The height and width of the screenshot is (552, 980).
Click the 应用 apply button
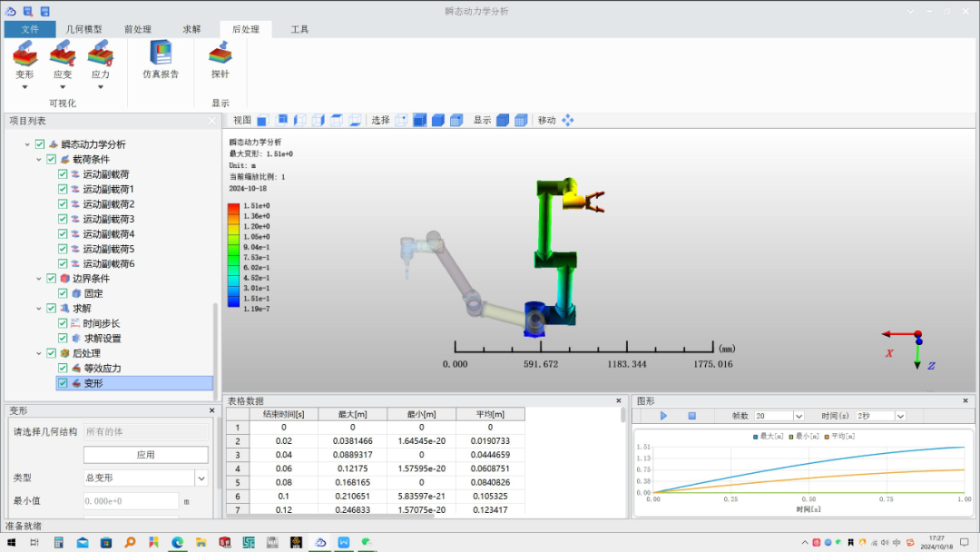145,455
